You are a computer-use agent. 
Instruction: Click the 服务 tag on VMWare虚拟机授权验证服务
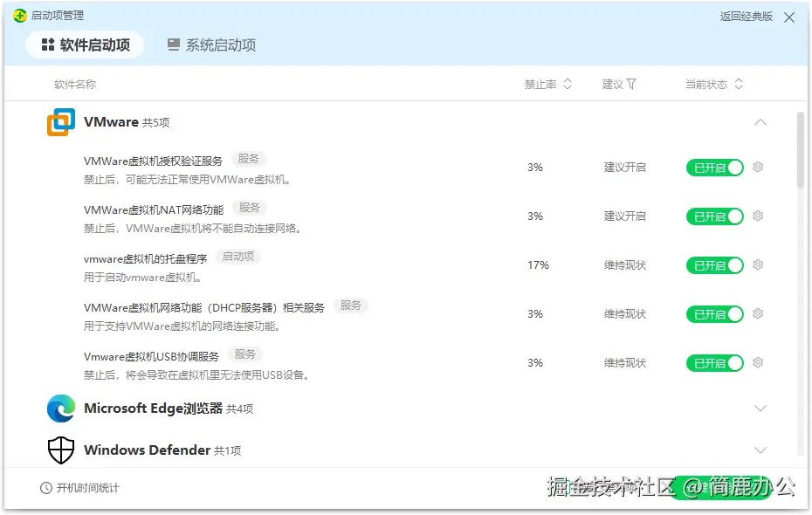(248, 159)
